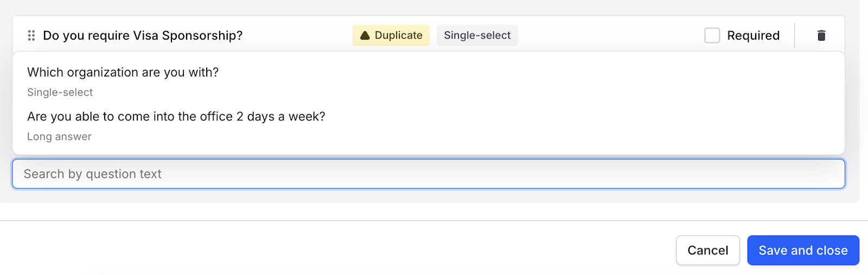
Task: Select the "Do you require Visa Sponsorship?" question title
Action: click(x=143, y=35)
